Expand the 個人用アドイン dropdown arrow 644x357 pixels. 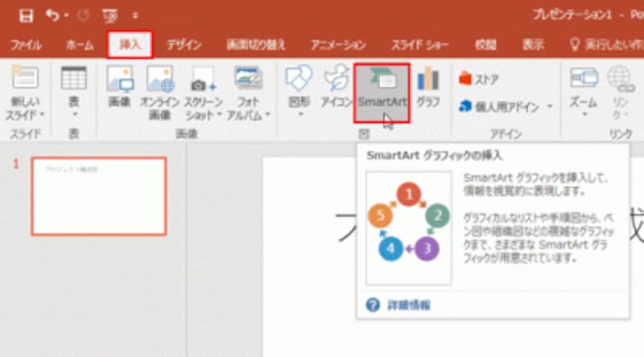550,107
